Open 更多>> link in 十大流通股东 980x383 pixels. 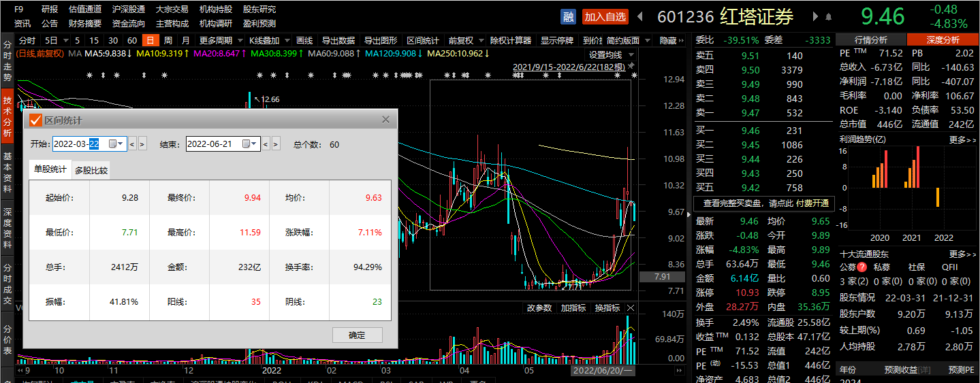(x=962, y=254)
